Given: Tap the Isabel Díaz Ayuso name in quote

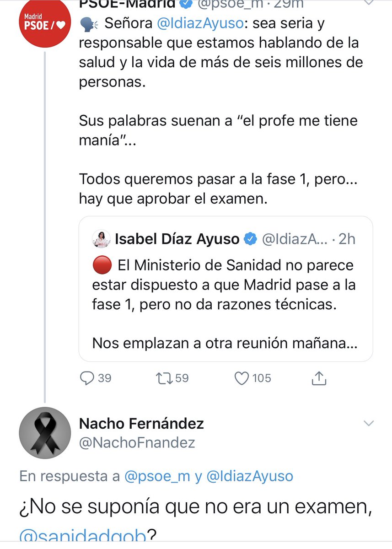Looking at the screenshot, I should pyautogui.click(x=177, y=239).
